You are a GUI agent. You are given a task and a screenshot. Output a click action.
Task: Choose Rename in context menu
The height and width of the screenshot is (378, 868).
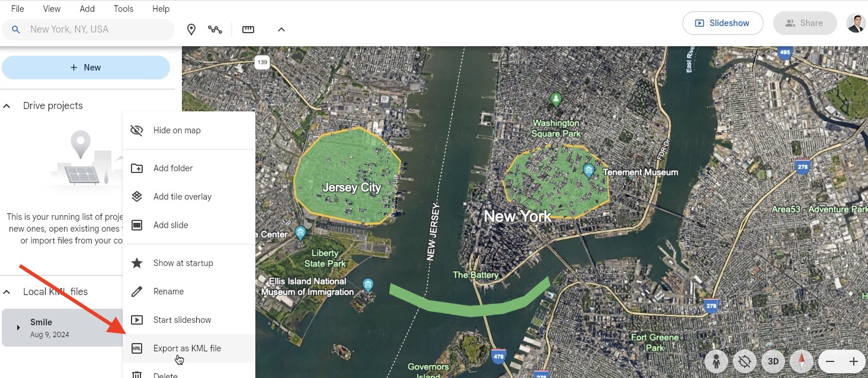[x=189, y=291]
